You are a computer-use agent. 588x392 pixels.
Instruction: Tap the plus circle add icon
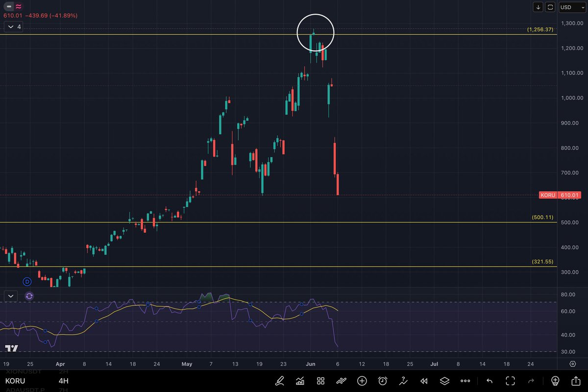click(x=362, y=381)
